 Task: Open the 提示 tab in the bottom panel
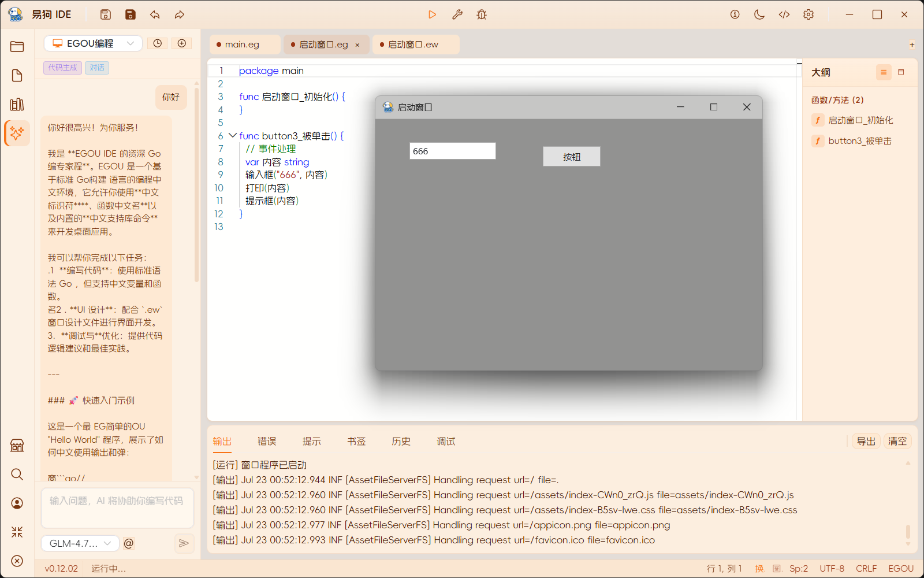click(x=312, y=442)
